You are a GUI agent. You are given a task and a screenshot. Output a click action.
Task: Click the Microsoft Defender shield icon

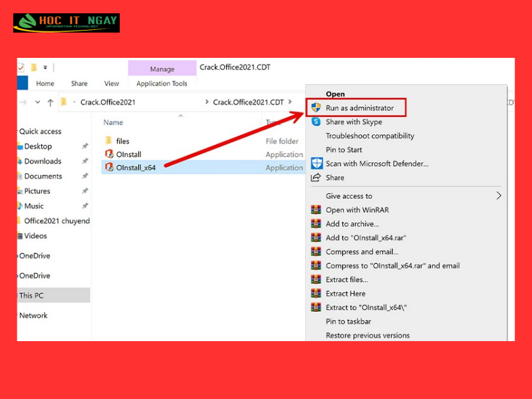point(317,163)
